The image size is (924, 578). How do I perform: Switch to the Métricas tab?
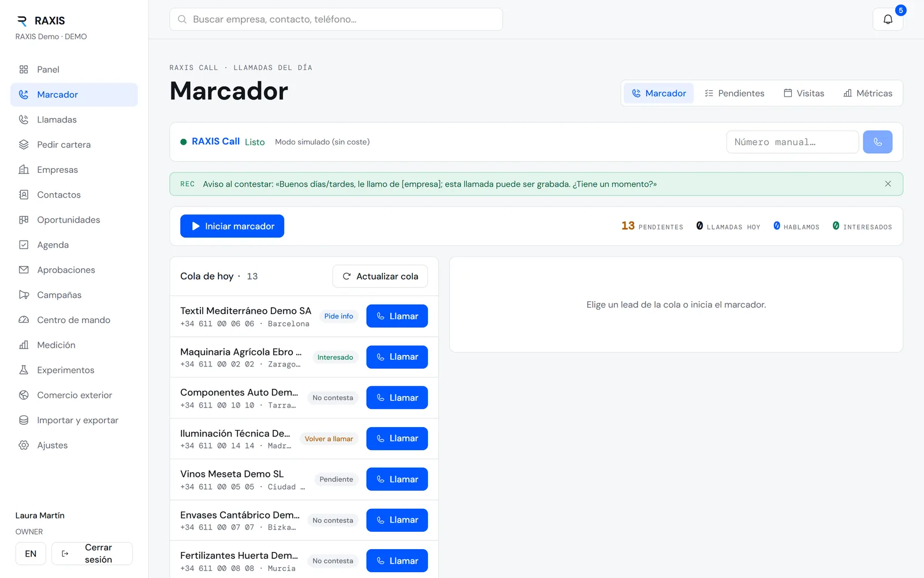(867, 93)
